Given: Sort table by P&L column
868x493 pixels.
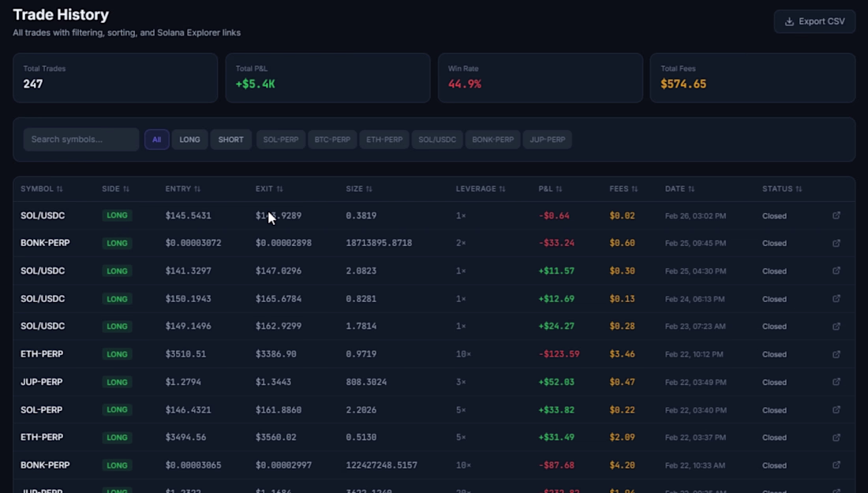Looking at the screenshot, I should pyautogui.click(x=550, y=189).
